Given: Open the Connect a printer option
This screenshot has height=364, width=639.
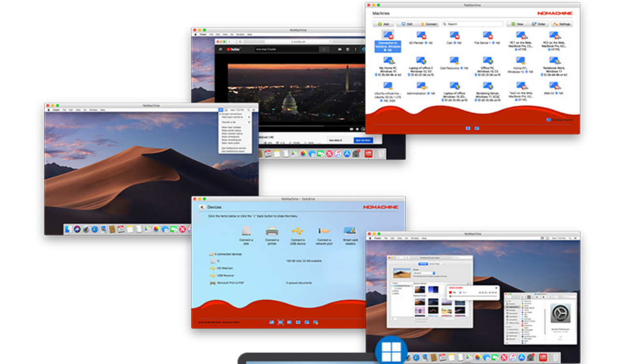Looking at the screenshot, I should point(272,231).
